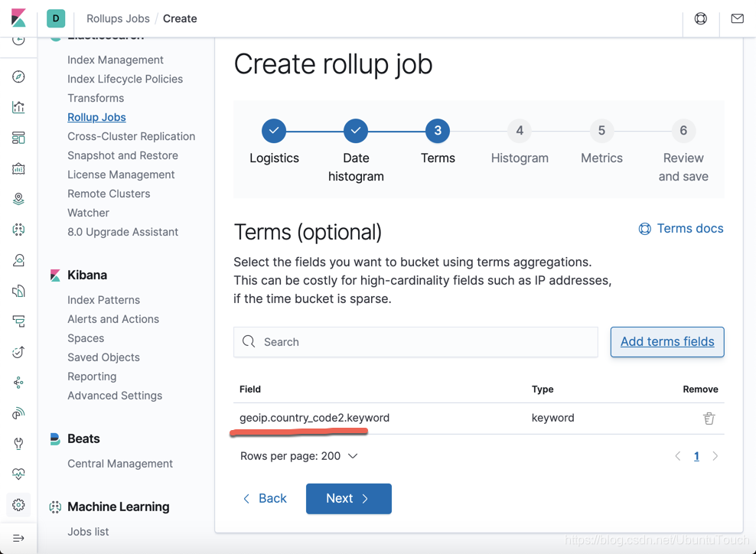Click Add terms fields button

[x=667, y=342]
